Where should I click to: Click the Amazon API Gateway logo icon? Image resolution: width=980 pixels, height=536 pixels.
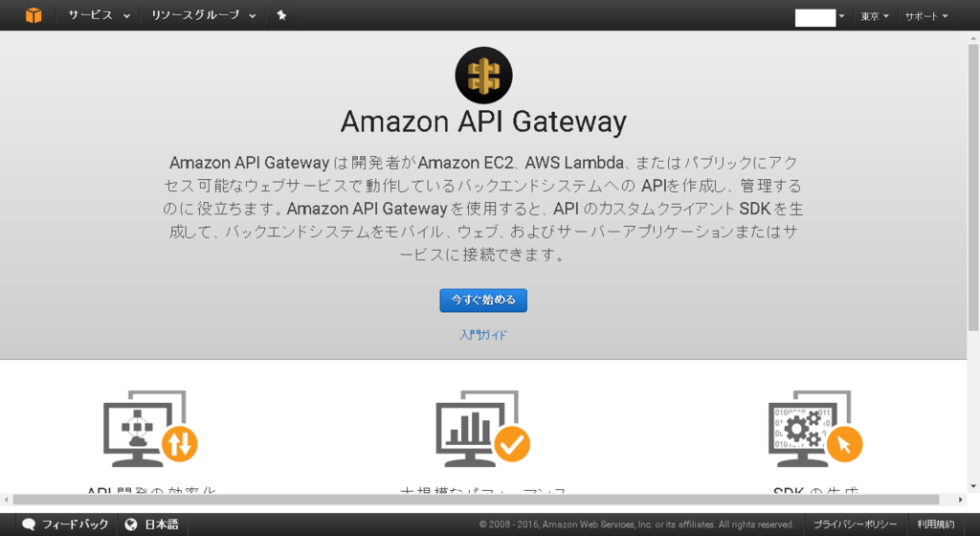pyautogui.click(x=483, y=75)
